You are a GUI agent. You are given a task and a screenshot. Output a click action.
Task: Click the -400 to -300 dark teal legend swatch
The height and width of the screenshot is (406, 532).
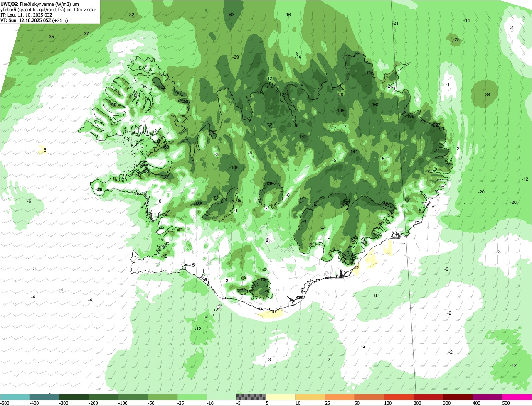[44, 397]
